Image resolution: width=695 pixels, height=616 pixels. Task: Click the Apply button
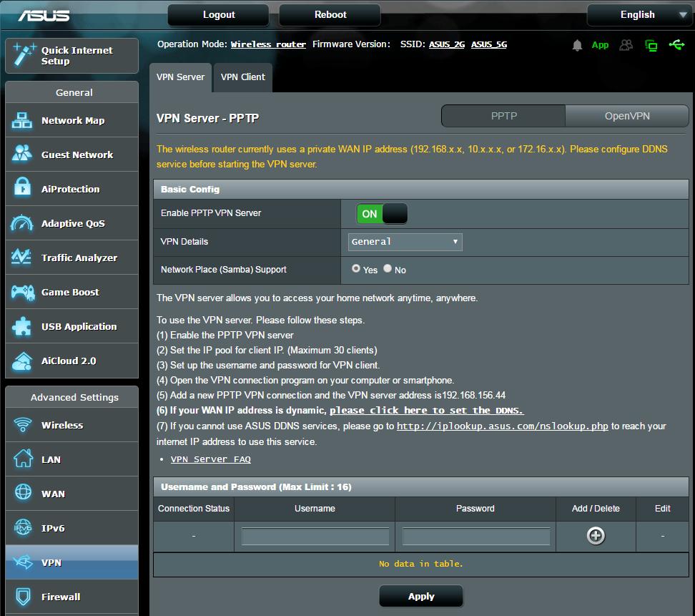421,597
